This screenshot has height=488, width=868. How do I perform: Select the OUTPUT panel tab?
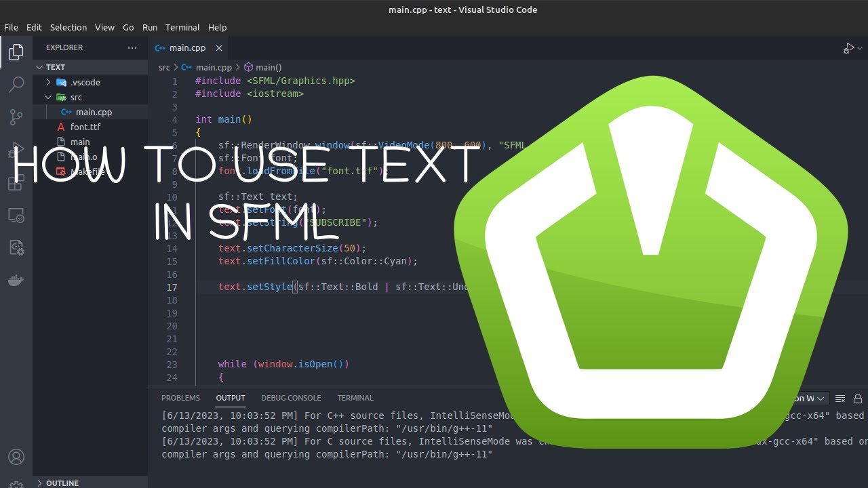click(x=231, y=398)
